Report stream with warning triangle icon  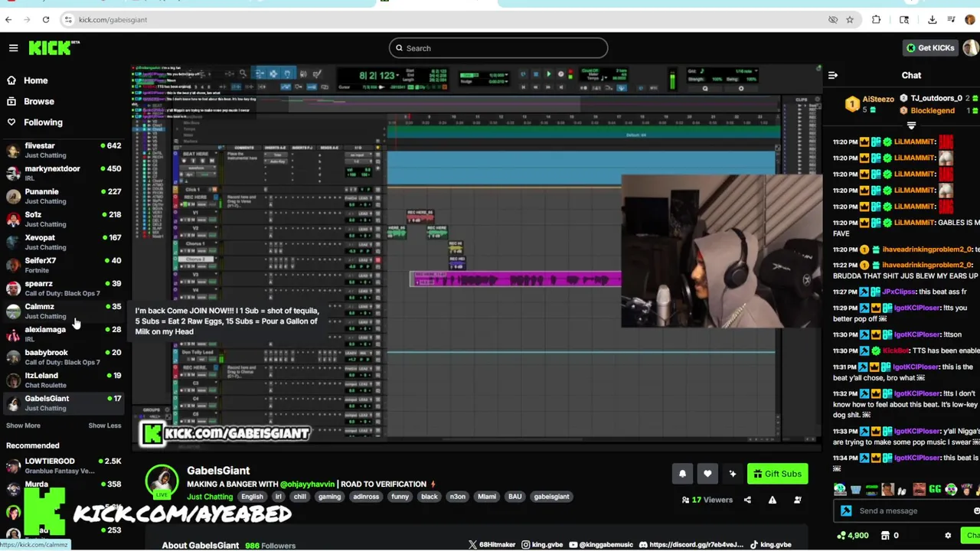click(x=773, y=500)
